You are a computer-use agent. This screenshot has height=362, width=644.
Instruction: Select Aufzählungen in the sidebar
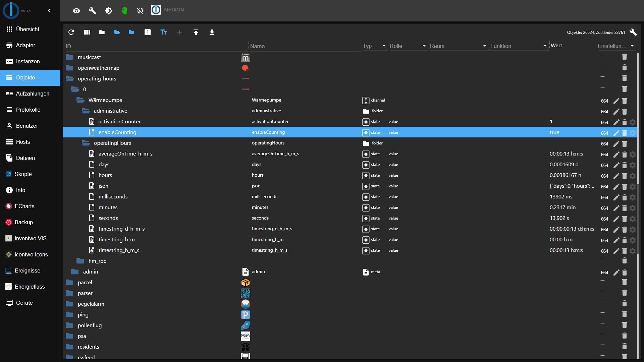(30, 94)
